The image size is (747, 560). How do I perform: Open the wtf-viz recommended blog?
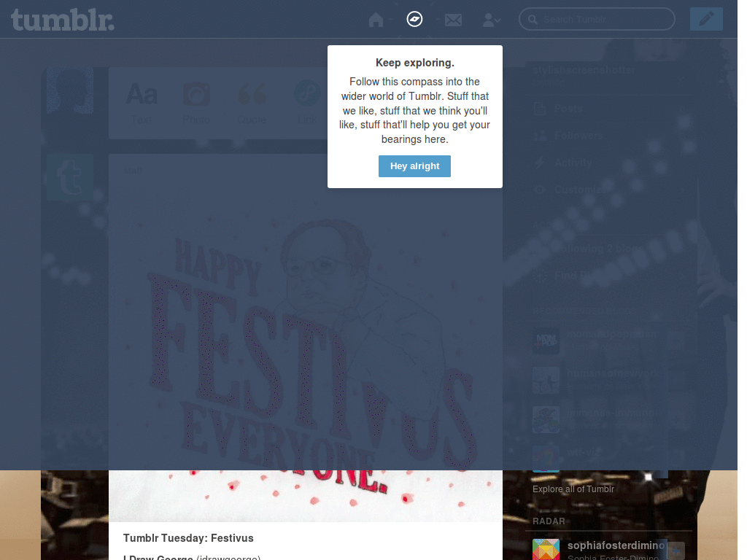click(584, 452)
